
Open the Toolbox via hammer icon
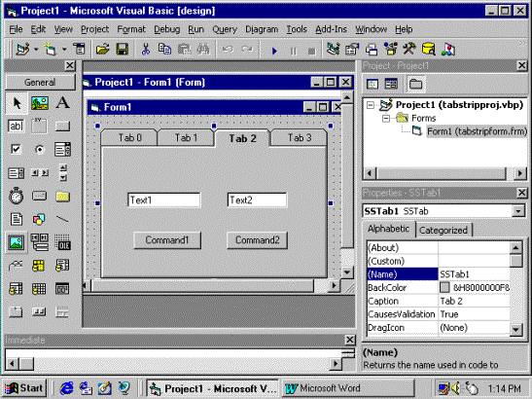tap(409, 50)
